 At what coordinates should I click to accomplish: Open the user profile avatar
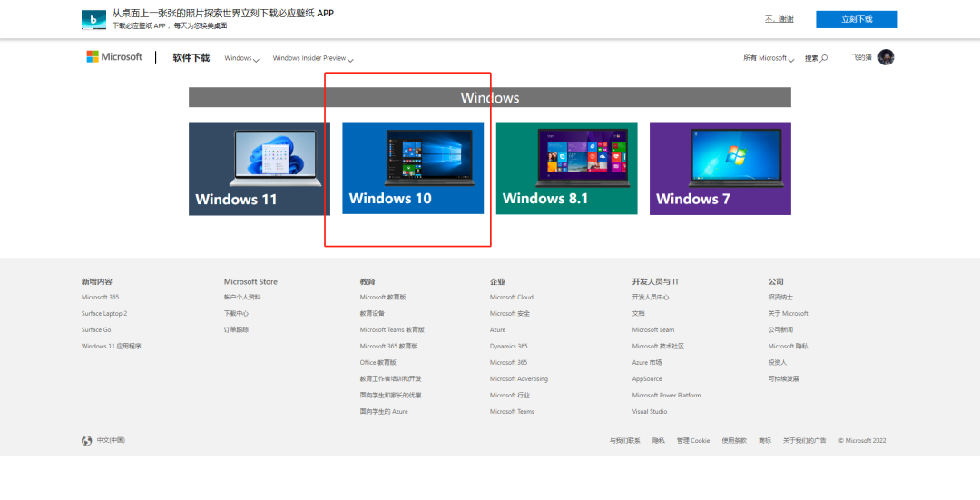886,57
